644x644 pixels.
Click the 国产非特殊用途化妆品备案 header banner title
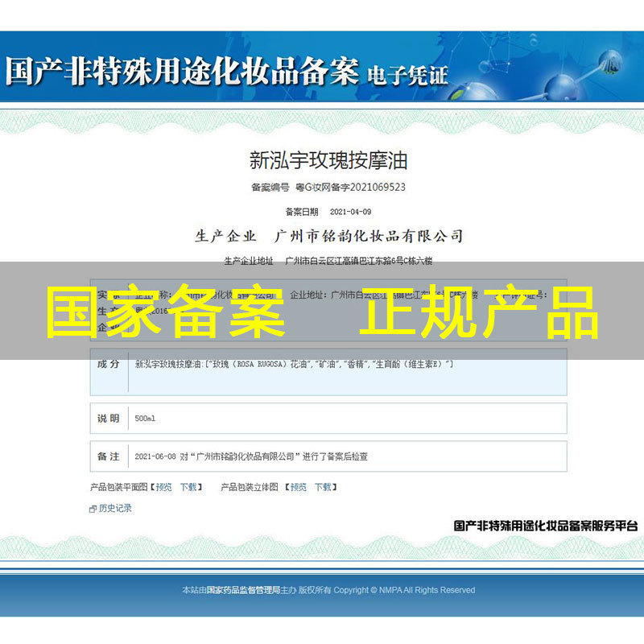coord(183,71)
